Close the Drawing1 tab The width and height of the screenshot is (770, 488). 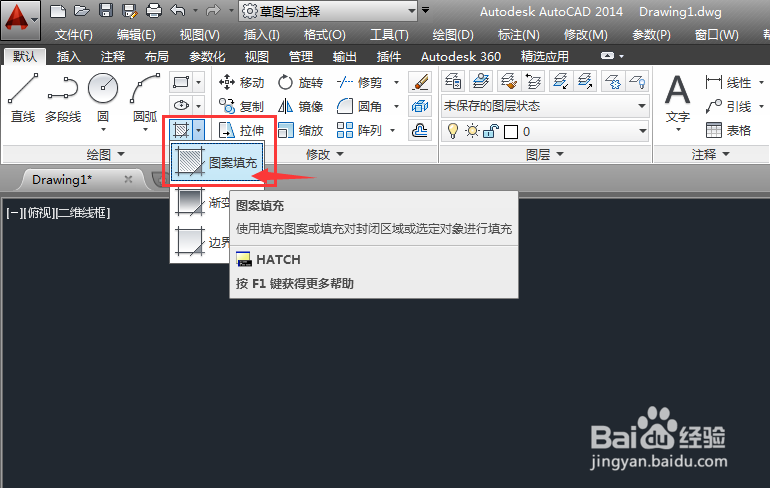[x=128, y=179]
